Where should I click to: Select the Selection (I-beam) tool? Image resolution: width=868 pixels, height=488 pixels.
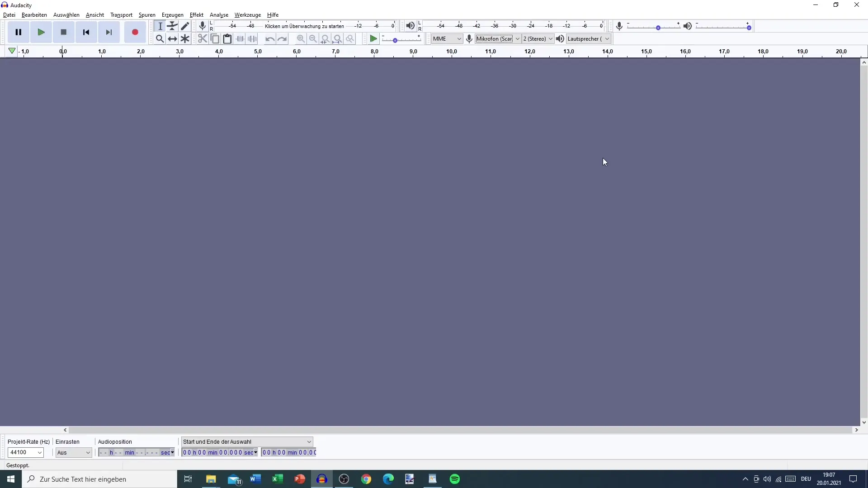[160, 26]
